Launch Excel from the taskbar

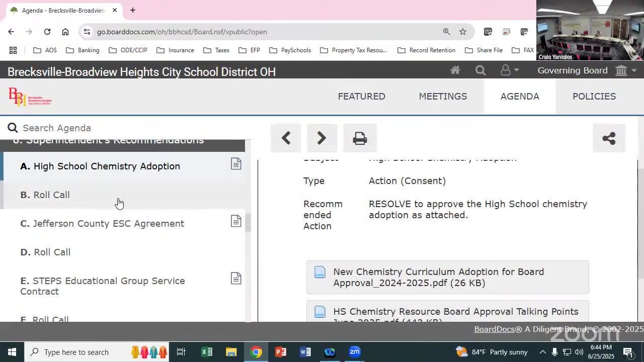(x=207, y=352)
